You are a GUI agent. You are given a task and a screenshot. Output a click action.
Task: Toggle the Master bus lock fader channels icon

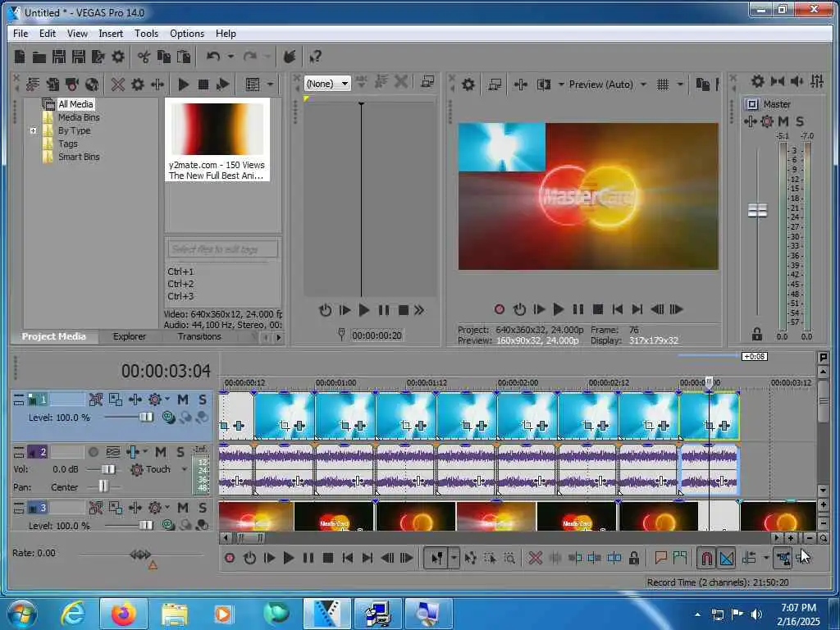757,335
